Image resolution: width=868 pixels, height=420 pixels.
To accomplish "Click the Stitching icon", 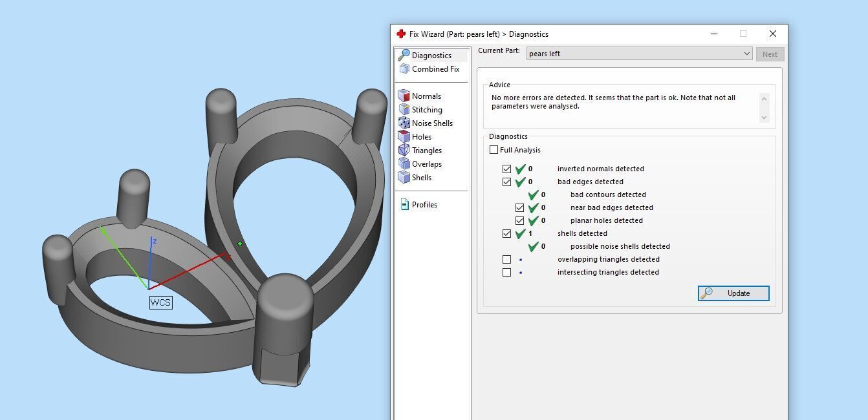I will [404, 109].
